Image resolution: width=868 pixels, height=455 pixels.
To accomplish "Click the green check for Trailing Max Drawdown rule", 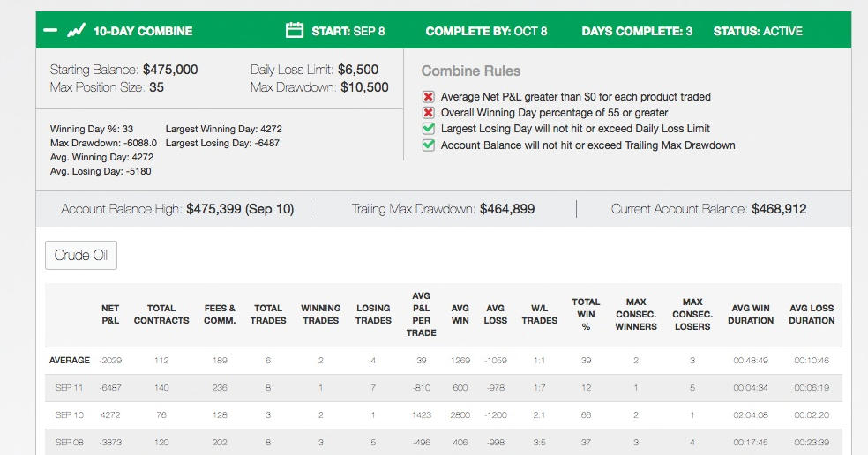I will 429,145.
